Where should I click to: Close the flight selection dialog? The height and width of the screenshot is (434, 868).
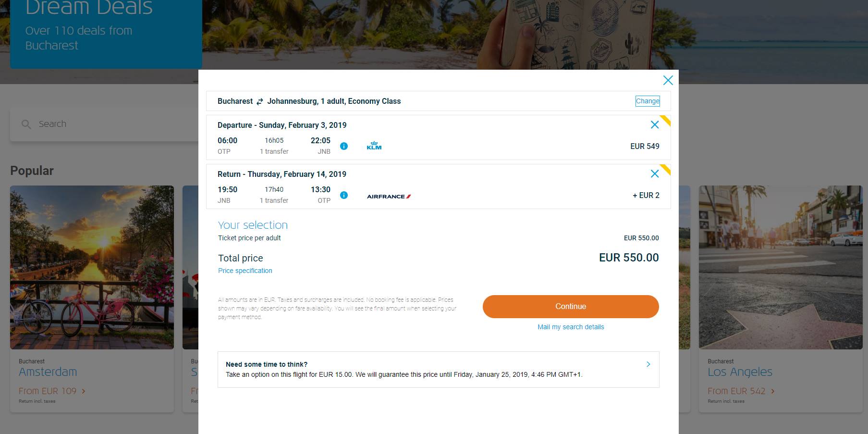coord(668,80)
